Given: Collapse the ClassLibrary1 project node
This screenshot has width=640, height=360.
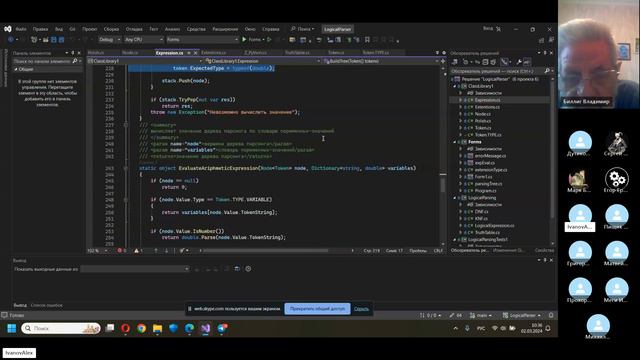Looking at the screenshot, I should click(455, 86).
